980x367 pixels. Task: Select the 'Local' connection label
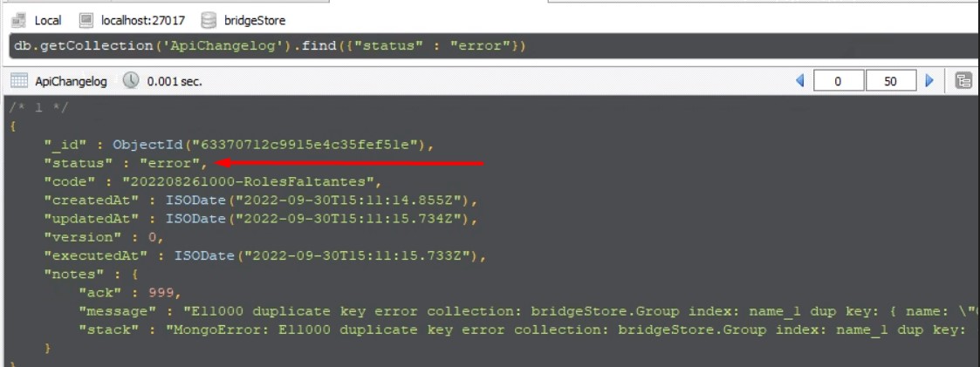(x=48, y=21)
